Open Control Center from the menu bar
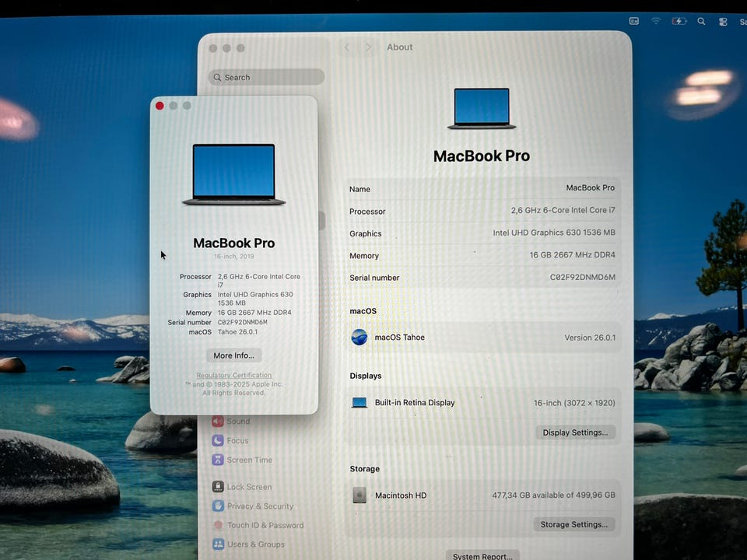This screenshot has height=560, width=747. click(x=723, y=22)
